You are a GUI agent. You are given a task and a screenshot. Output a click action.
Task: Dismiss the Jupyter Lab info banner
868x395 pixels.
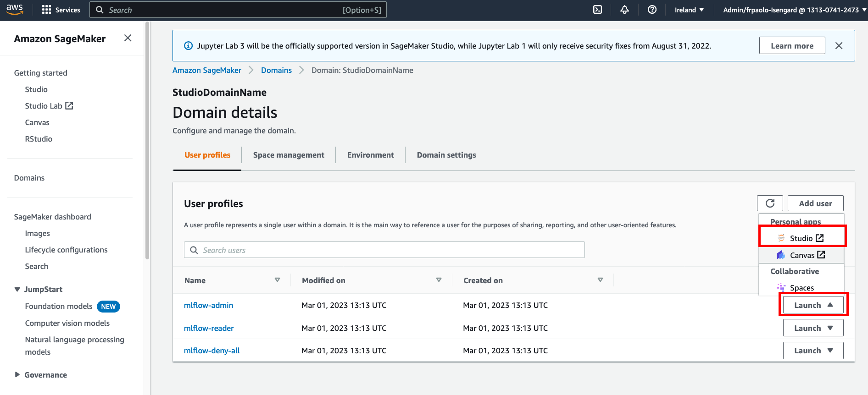(839, 46)
